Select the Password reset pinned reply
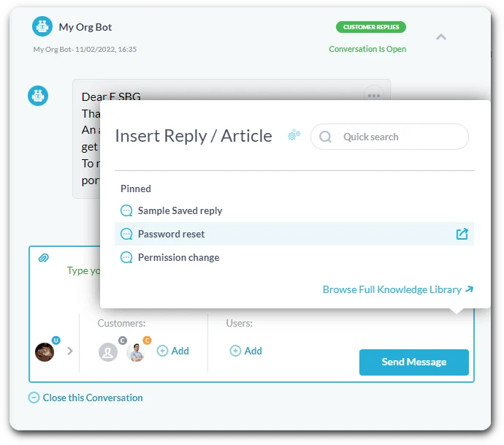 point(172,234)
